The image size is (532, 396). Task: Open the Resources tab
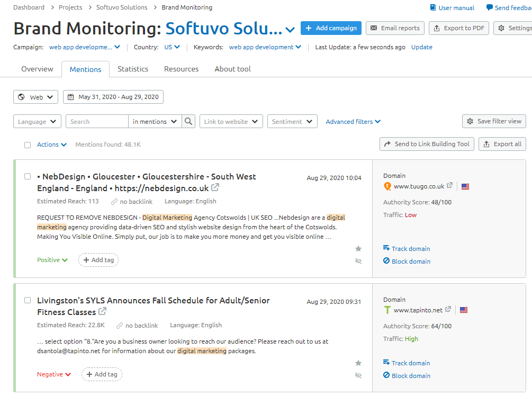tap(181, 69)
